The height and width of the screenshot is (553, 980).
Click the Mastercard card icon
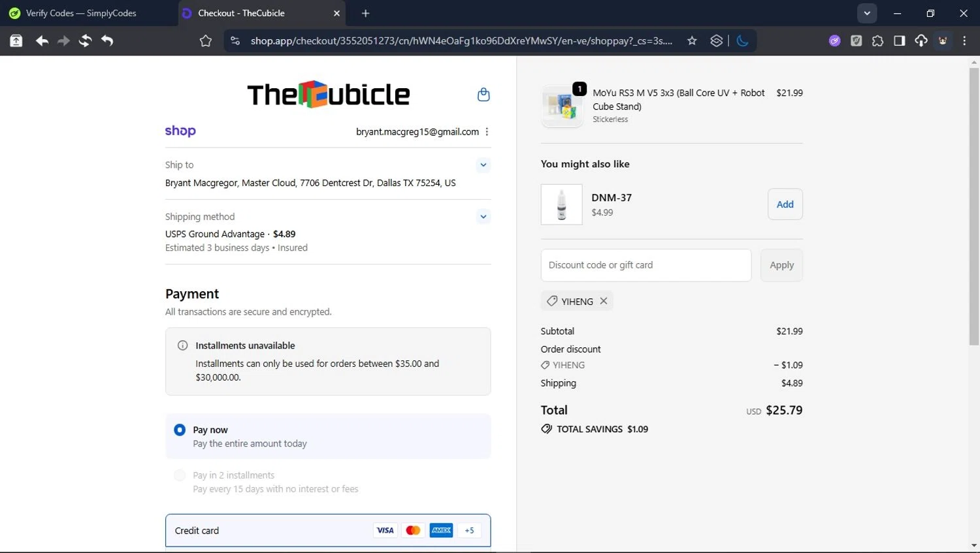point(413,530)
